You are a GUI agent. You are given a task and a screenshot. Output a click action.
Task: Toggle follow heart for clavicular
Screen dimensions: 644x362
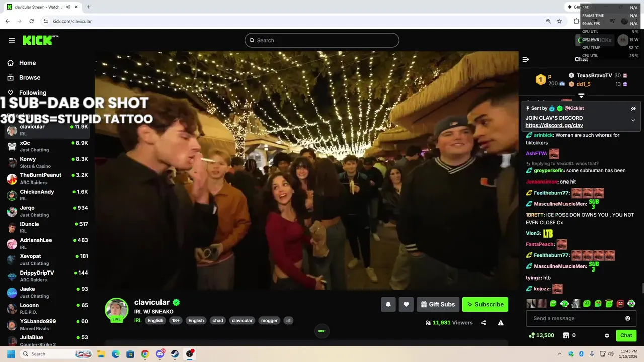click(x=406, y=304)
